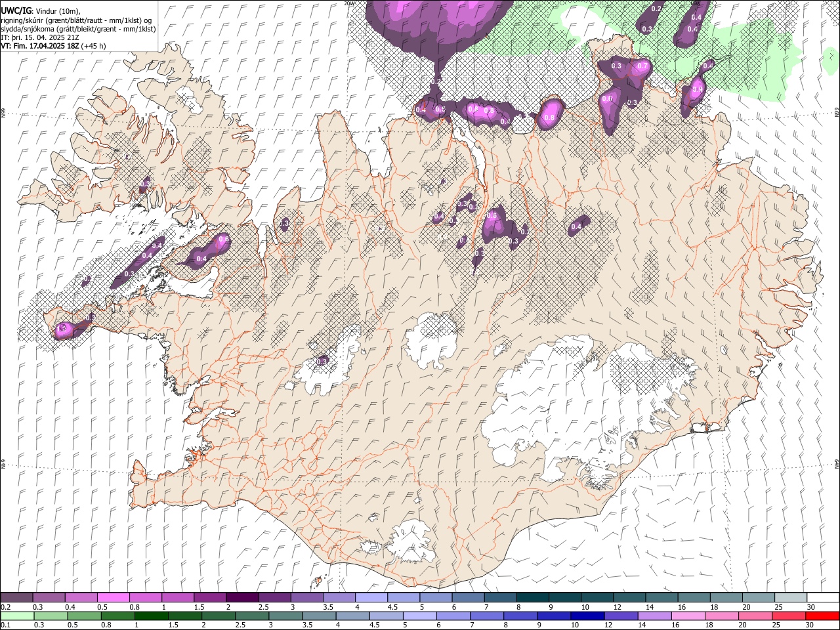Pick top legend swatch between 4 and 4.5
The height and width of the screenshot is (630, 840).
point(371,597)
